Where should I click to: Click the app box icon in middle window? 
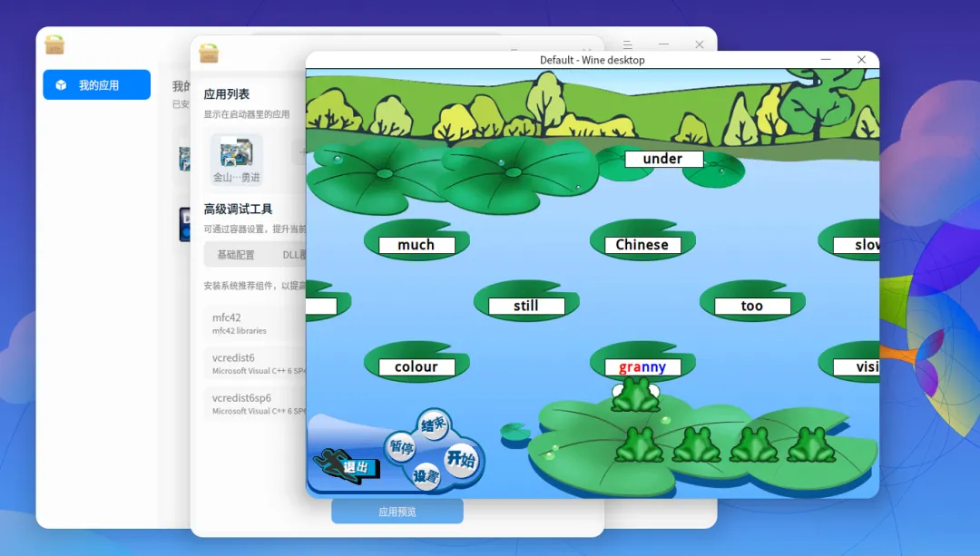pos(209,54)
